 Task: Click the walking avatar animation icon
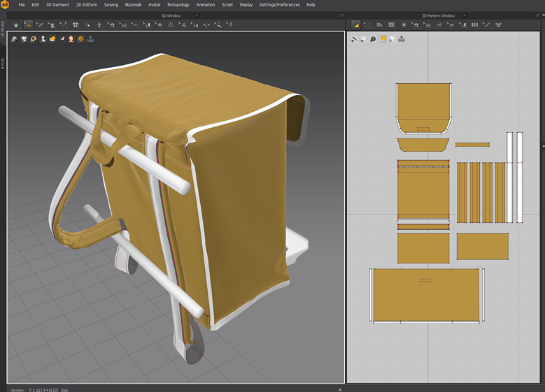coord(229,24)
